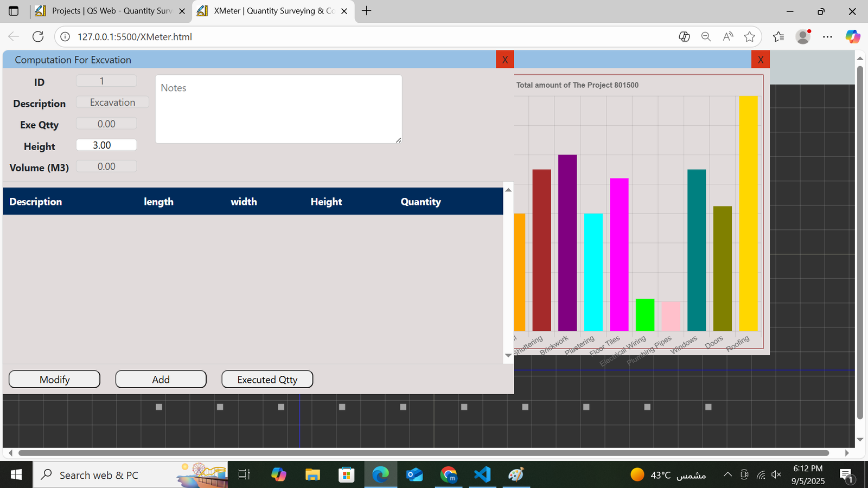Show hidden system tray icons chevron
The height and width of the screenshot is (488, 868).
point(727,475)
